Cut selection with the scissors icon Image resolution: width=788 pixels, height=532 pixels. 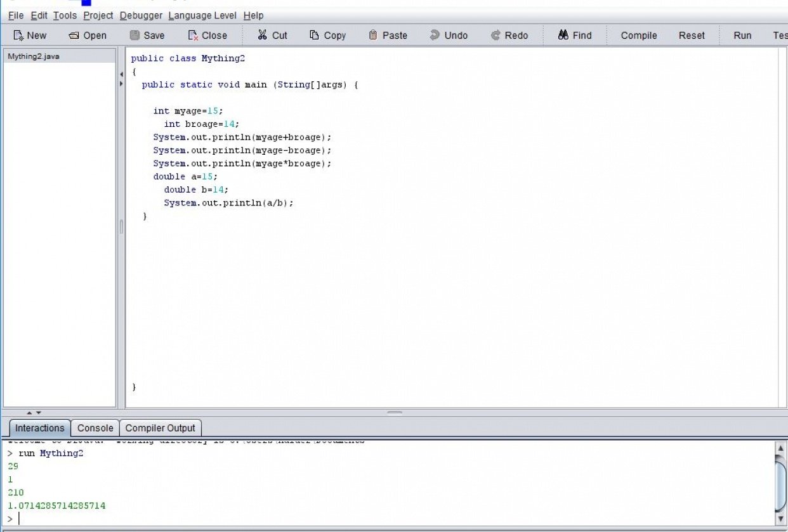(x=262, y=36)
